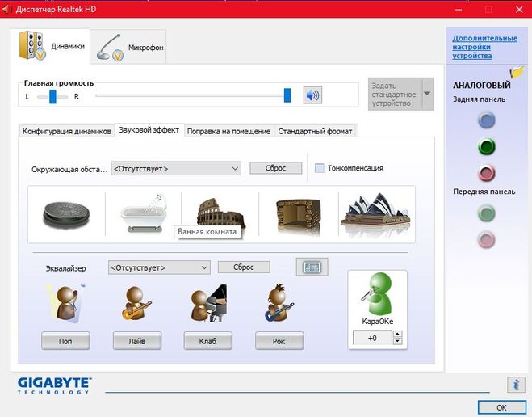532x417 pixels.
Task: Open the Окружающая обстановка dropdown
Action: click(176, 168)
